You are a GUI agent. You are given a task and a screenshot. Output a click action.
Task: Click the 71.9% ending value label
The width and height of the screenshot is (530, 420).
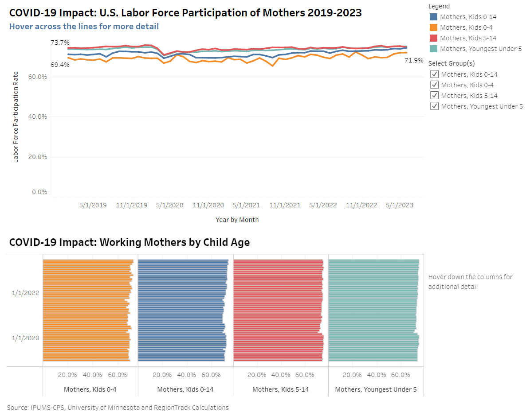[414, 60]
